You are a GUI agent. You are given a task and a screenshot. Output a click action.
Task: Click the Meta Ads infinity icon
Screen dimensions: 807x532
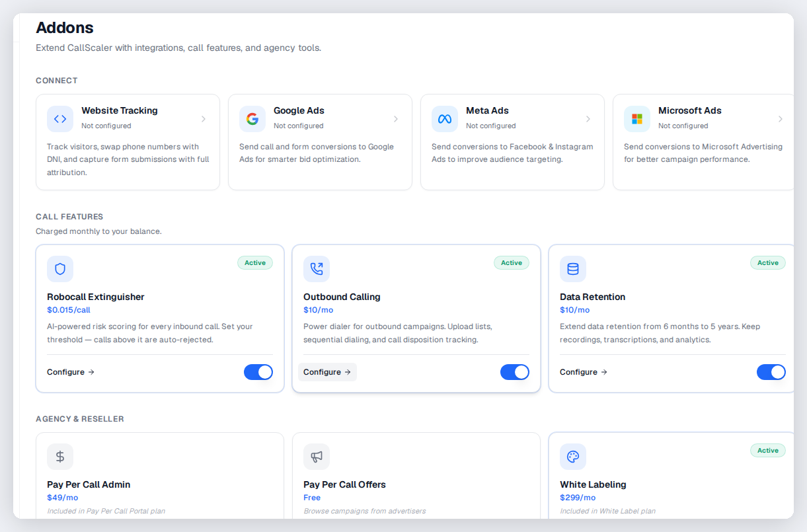[445, 119]
